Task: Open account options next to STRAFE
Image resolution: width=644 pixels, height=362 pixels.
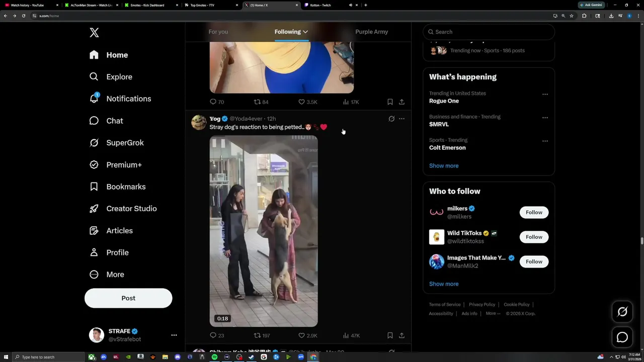Action: point(174,335)
